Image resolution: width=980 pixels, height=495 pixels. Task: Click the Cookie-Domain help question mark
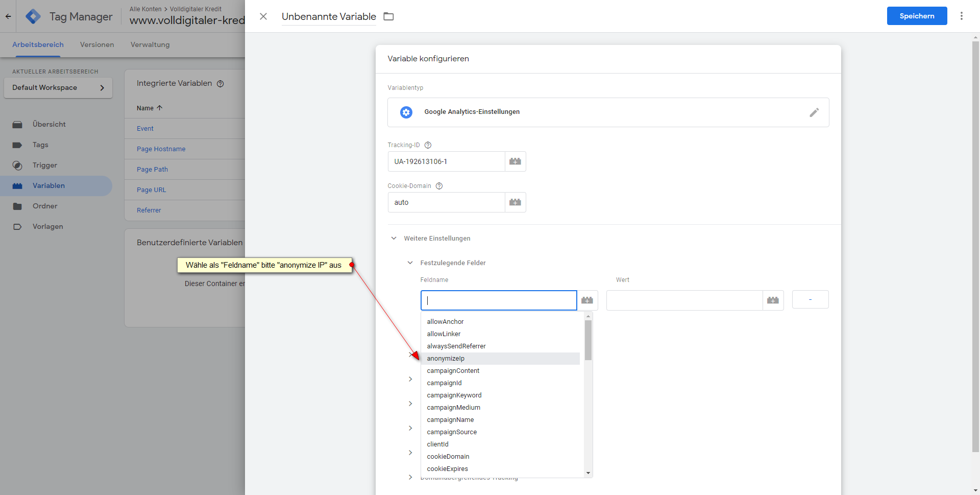[439, 186]
